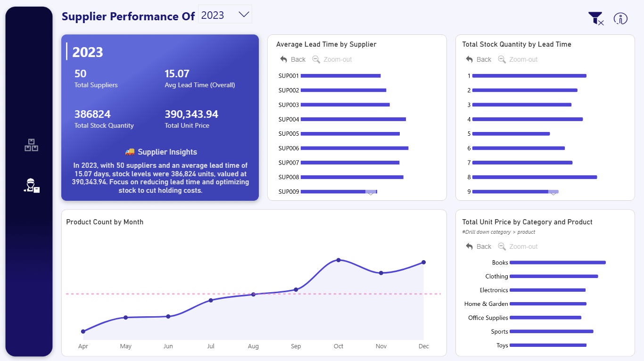Clear all filters with the funnel icon
This screenshot has width=644, height=361.
pos(596,18)
